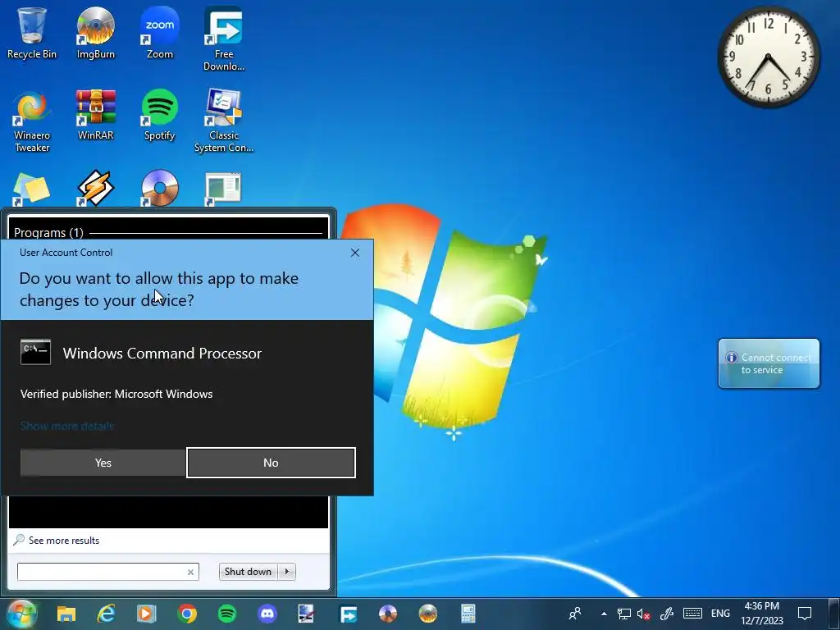Screen dimensions: 840x630
Task: Open the disc icon shortcut below Spotify
Action: 160,189
